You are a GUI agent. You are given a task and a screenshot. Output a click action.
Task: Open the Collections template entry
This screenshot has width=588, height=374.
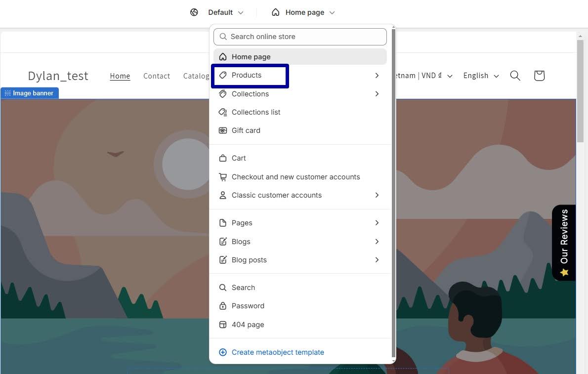(300, 94)
